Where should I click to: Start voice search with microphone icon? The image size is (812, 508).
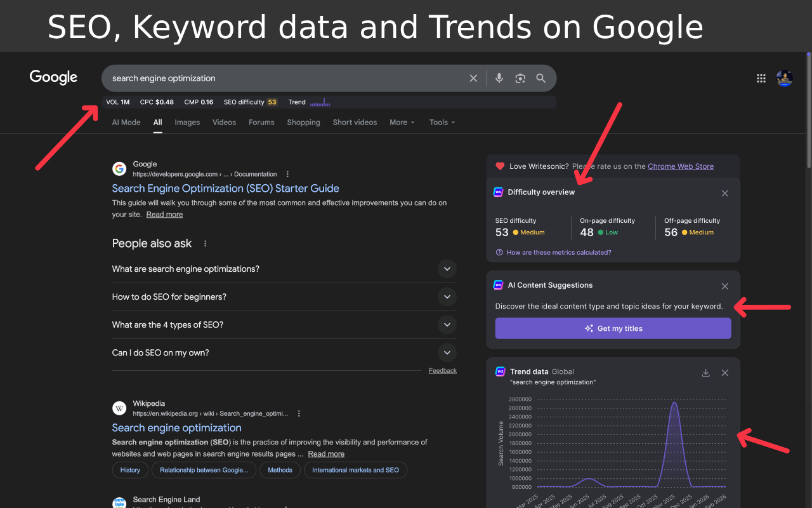[499, 78]
